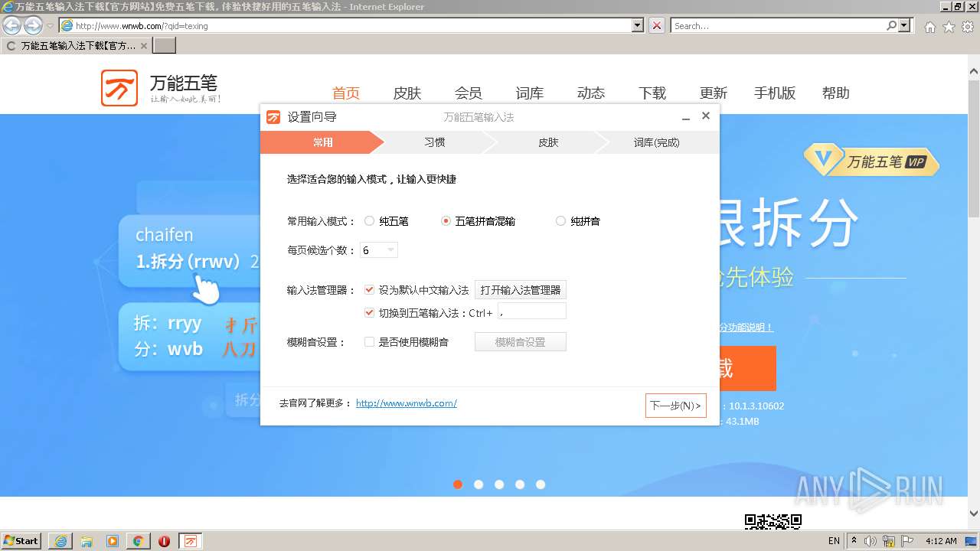Go to wizard step 词库(完成)
The height and width of the screenshot is (551, 980).
click(656, 142)
